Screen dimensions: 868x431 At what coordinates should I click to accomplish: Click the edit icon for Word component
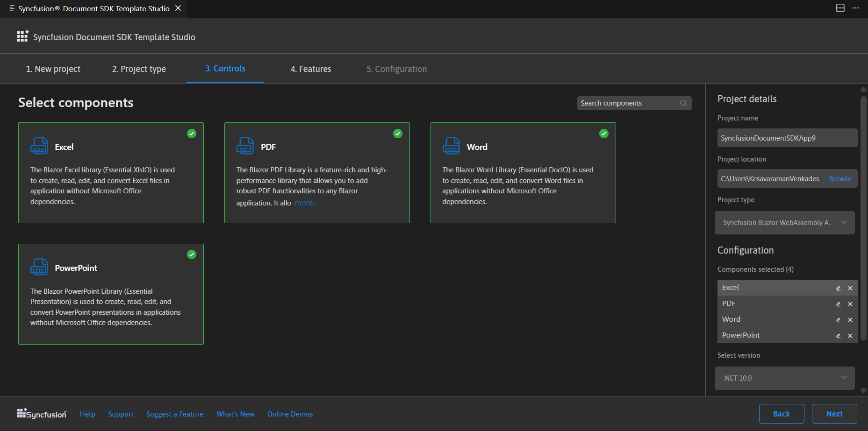tap(838, 320)
